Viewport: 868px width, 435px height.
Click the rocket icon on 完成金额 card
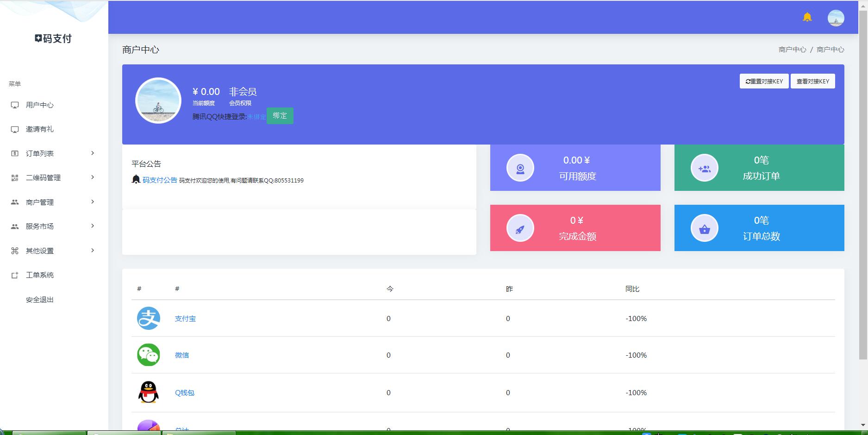pyautogui.click(x=520, y=228)
